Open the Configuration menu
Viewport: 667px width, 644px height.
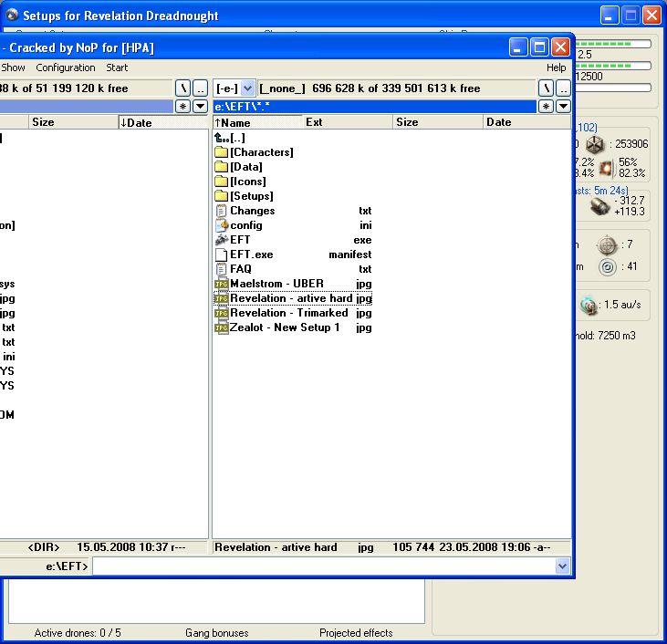(66, 68)
